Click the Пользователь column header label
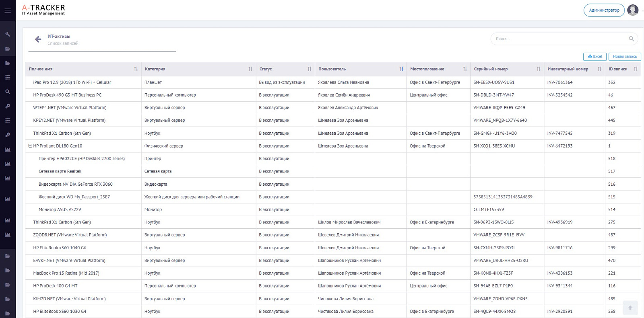This screenshot has height=318, width=644. click(332, 69)
